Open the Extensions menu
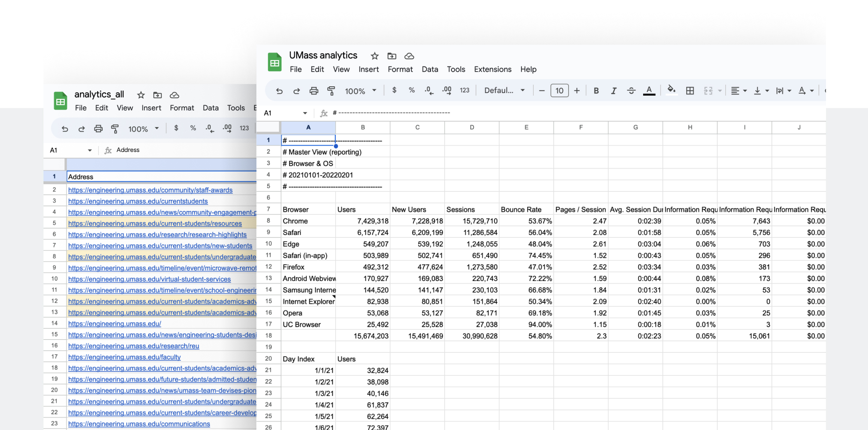Screen dimensions: 868x430 point(492,69)
